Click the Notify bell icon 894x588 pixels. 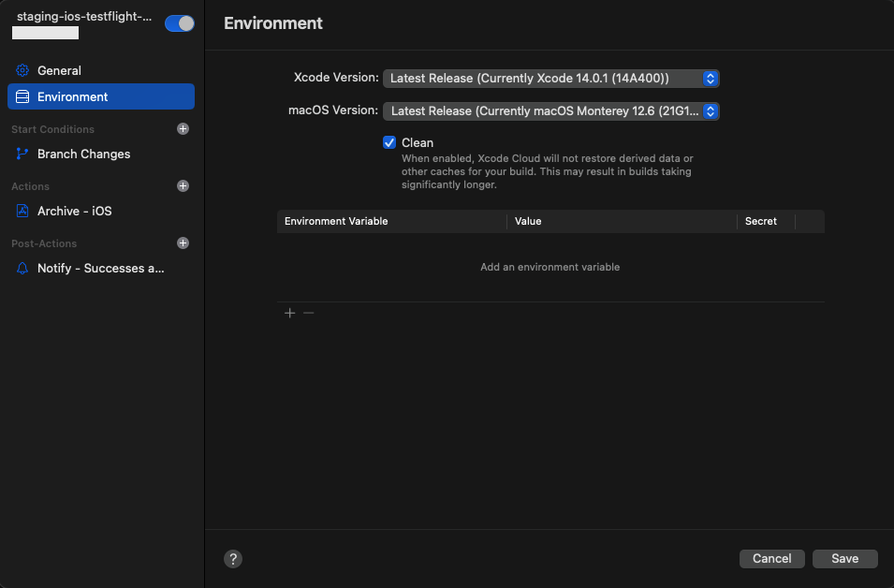[22, 269]
